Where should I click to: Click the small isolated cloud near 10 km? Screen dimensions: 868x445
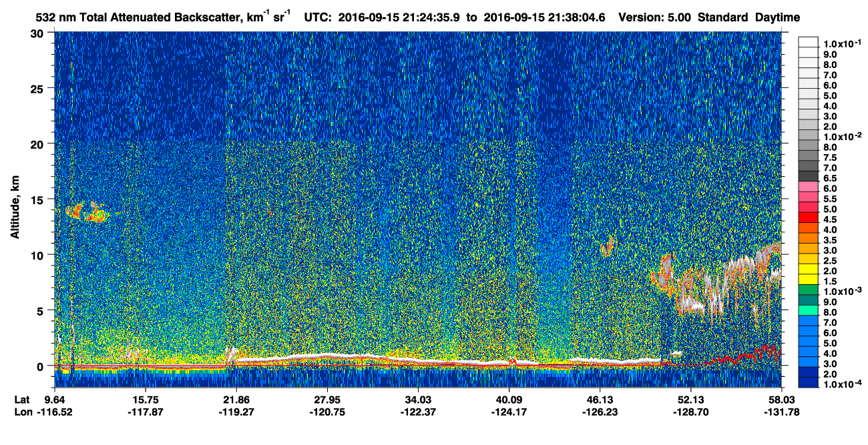tap(607, 248)
